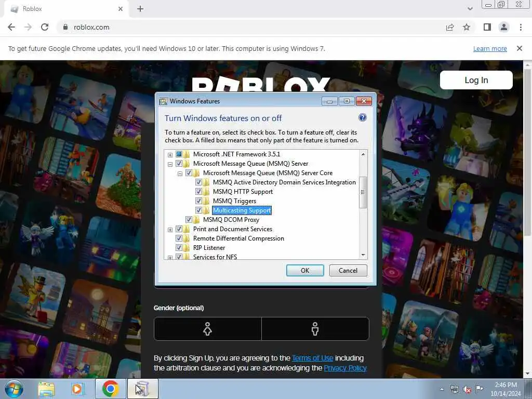Click the muted volume tray icon

(467, 389)
